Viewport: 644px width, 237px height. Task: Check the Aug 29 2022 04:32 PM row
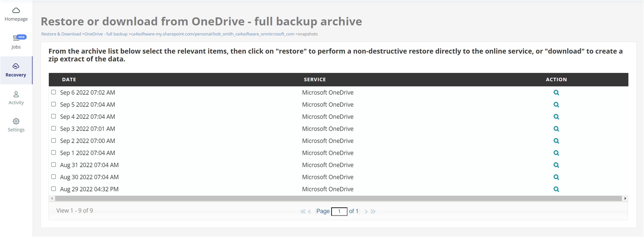coord(53,189)
